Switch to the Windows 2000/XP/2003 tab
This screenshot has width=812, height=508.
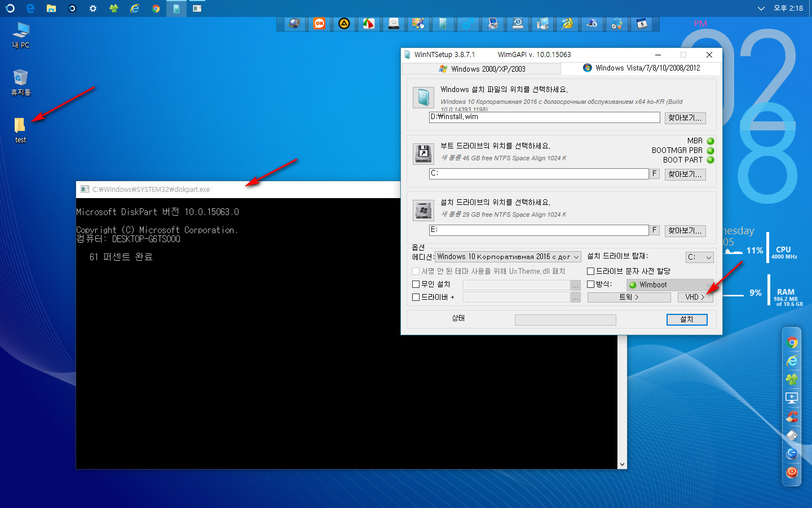482,69
